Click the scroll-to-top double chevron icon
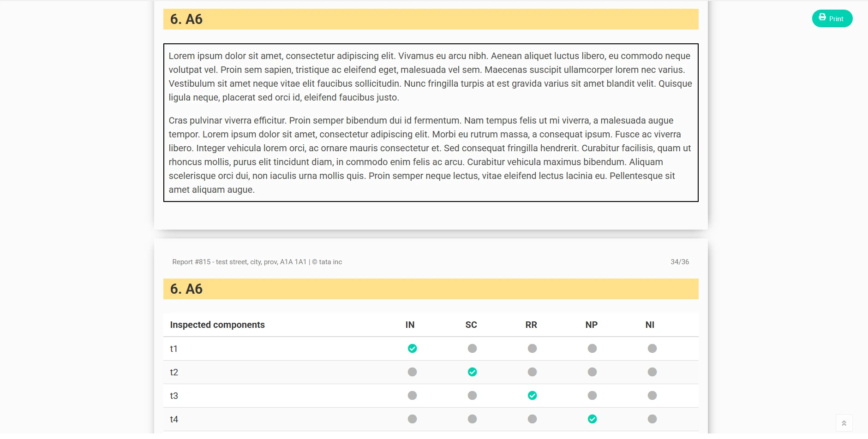 (844, 423)
